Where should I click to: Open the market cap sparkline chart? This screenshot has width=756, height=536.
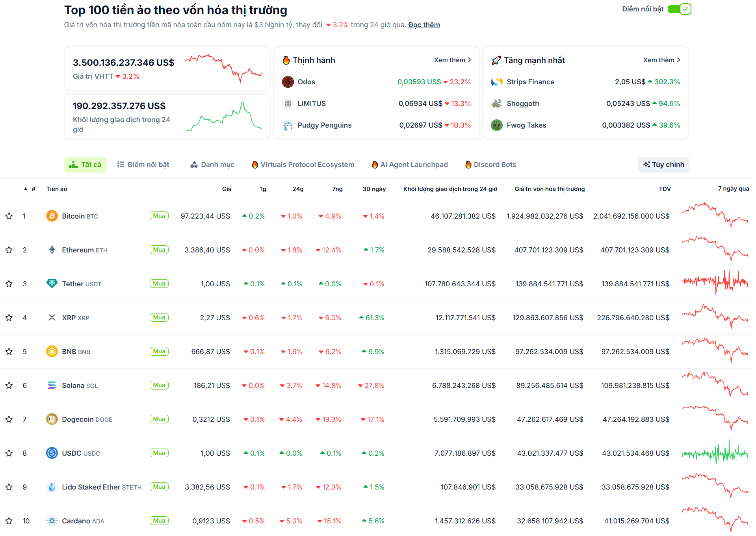pos(223,68)
